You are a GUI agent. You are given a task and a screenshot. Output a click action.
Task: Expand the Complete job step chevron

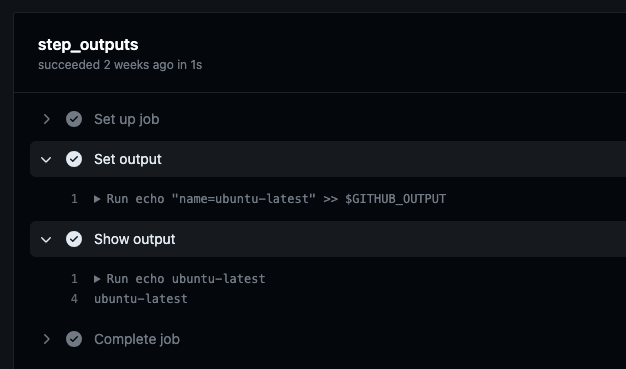(46, 339)
